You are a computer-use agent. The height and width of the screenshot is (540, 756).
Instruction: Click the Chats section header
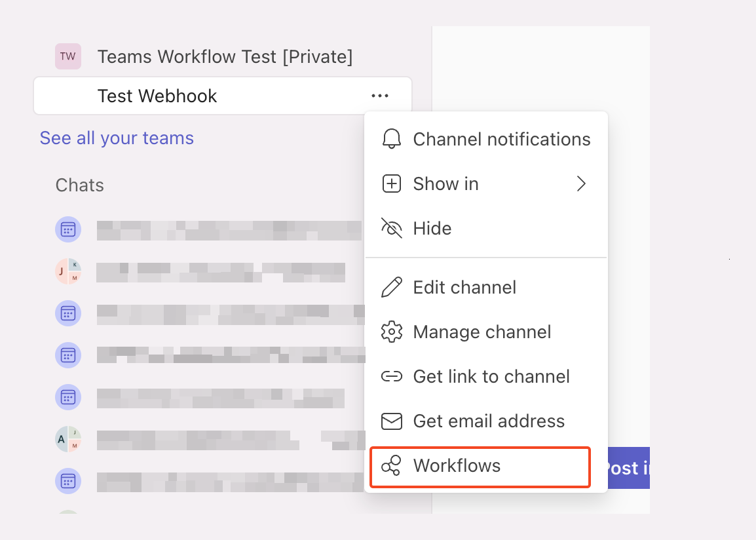click(x=80, y=185)
